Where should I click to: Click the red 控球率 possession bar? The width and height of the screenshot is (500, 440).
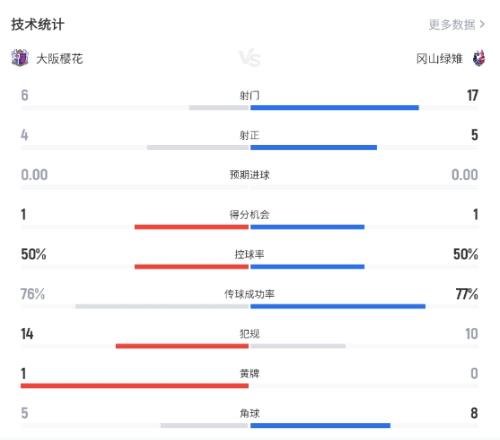click(192, 267)
